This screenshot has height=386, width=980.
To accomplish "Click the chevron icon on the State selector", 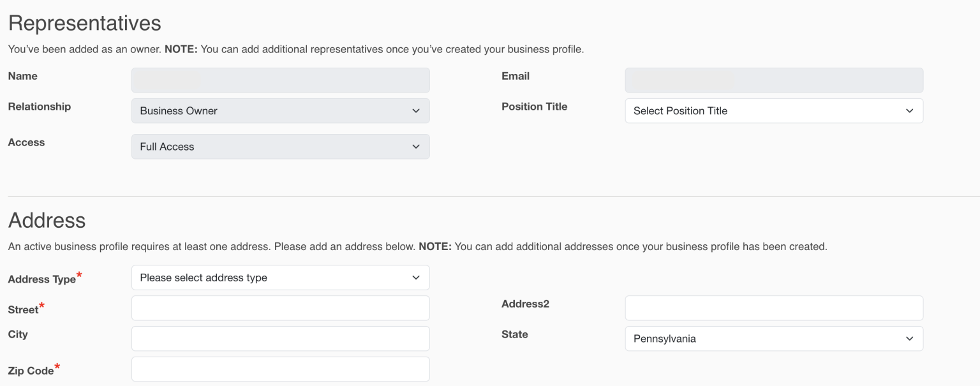I will tap(910, 338).
